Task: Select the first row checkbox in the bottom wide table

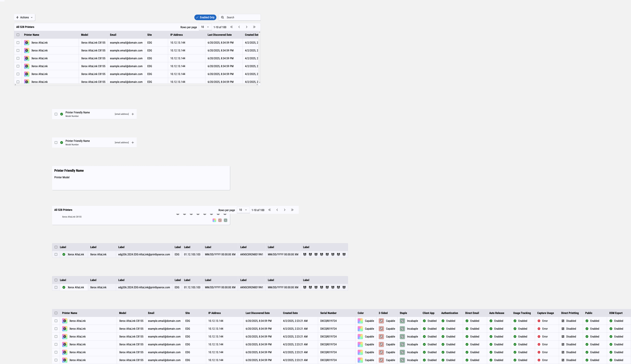Action: pos(56,321)
